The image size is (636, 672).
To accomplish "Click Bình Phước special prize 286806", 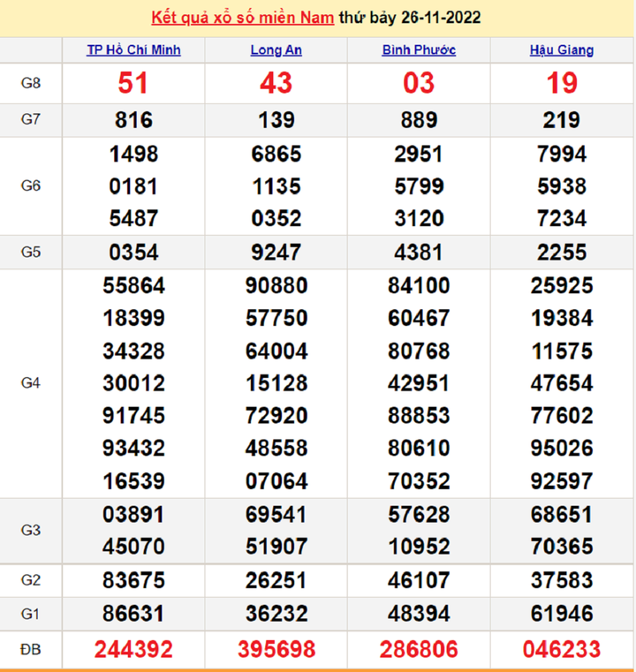I will [x=419, y=650].
